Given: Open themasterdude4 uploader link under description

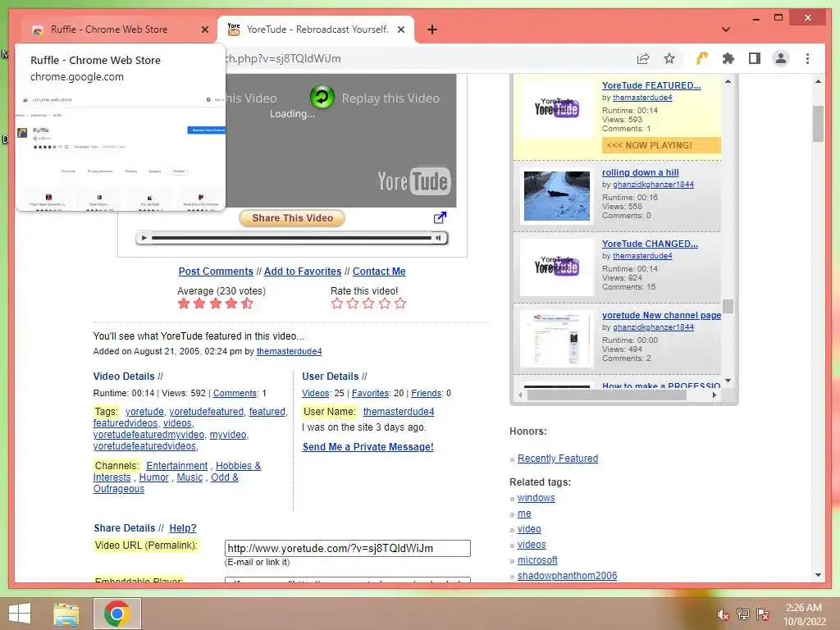Looking at the screenshot, I should (290, 351).
